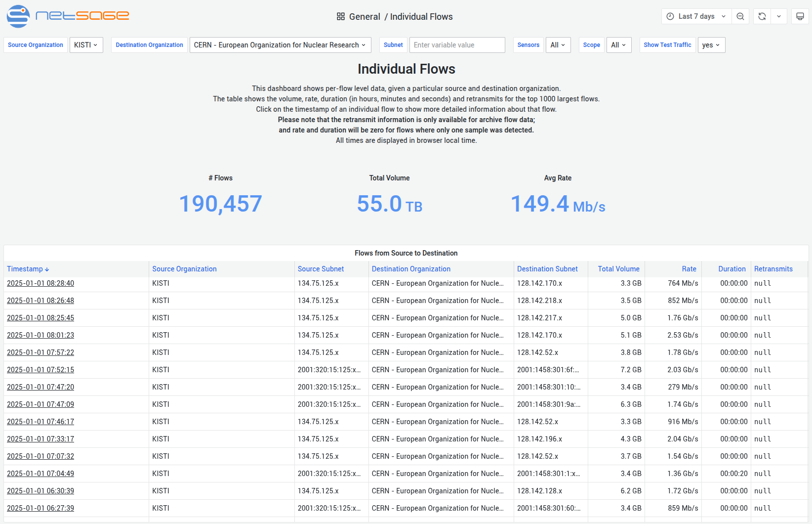Viewport: 812px width, 524px height.
Task: Click the 7.2 GB total volume cell
Action: coord(616,370)
